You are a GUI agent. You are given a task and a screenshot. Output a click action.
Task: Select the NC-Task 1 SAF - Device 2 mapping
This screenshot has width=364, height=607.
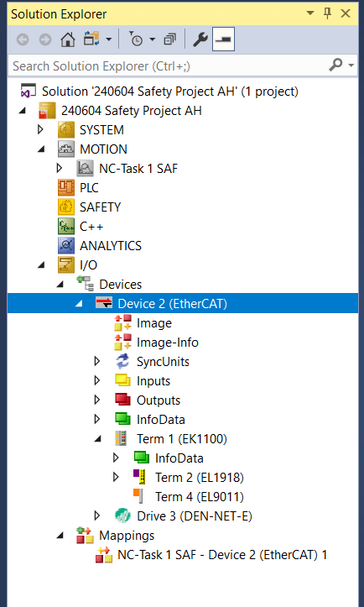pyautogui.click(x=211, y=555)
